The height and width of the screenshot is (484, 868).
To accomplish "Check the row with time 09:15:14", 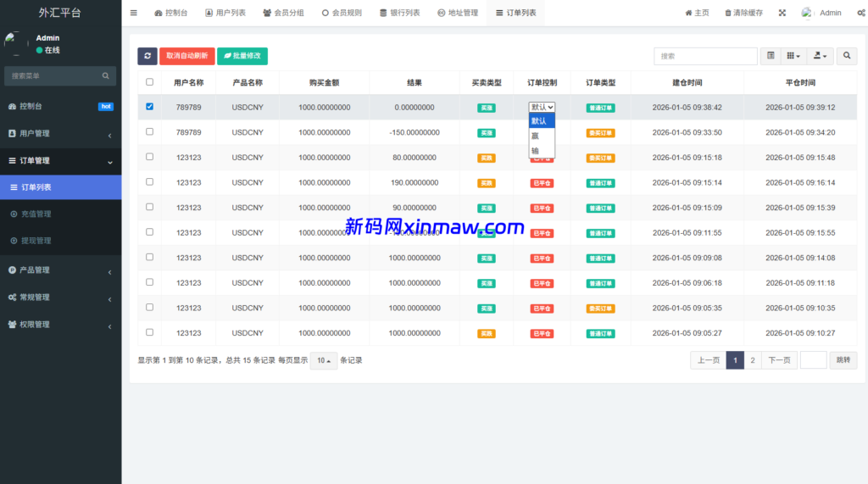I will tap(149, 181).
